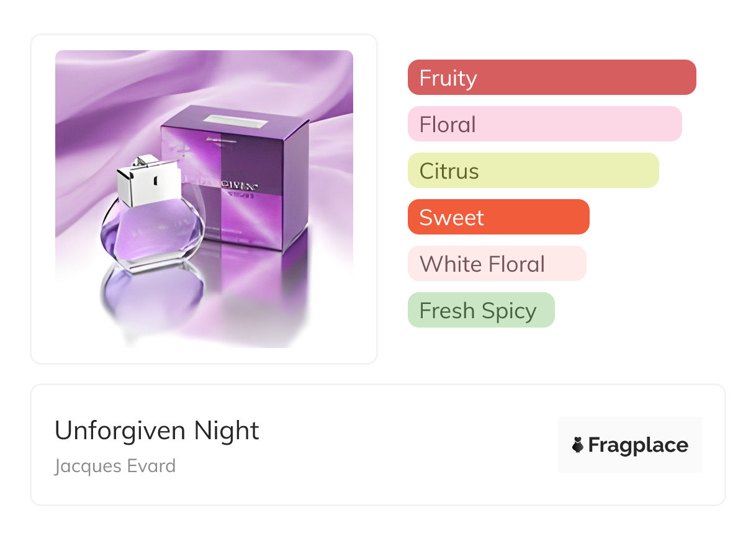The height and width of the screenshot is (536, 756).
Task: Open the Jacques Evard brand link
Action: 115,466
